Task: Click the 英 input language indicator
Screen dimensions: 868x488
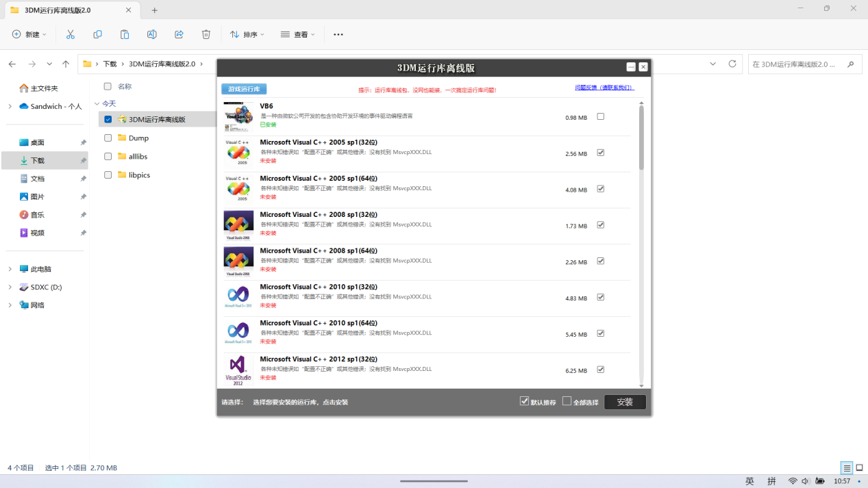Action: coord(749,481)
